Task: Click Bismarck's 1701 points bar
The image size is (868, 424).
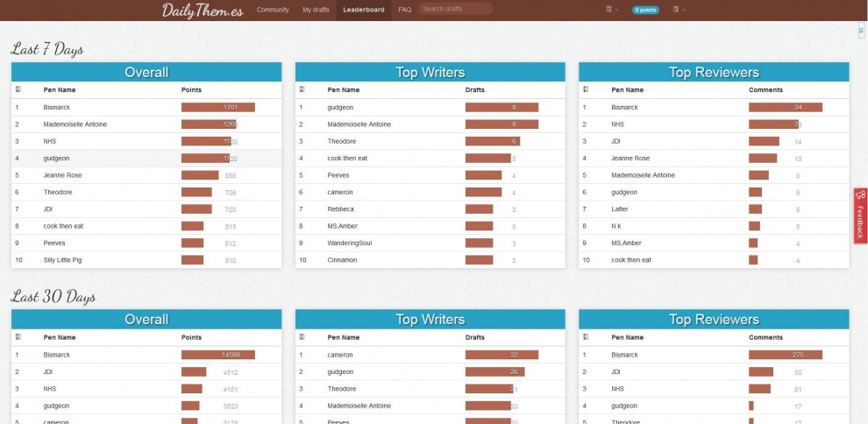Action: coord(218,107)
